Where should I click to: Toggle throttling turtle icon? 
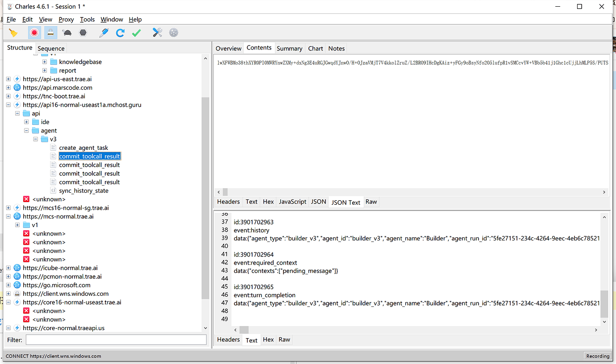(x=67, y=33)
